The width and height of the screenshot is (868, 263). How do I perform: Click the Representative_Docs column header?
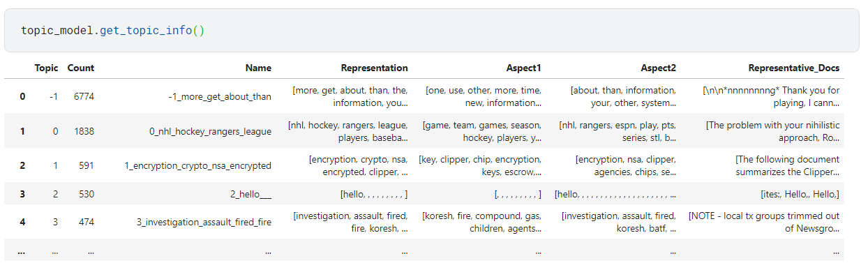(x=794, y=68)
